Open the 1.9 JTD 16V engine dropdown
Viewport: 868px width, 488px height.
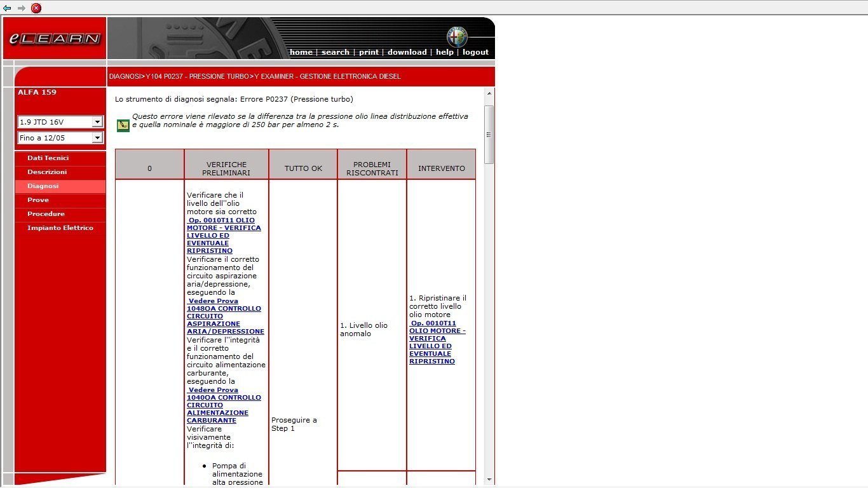tap(60, 122)
